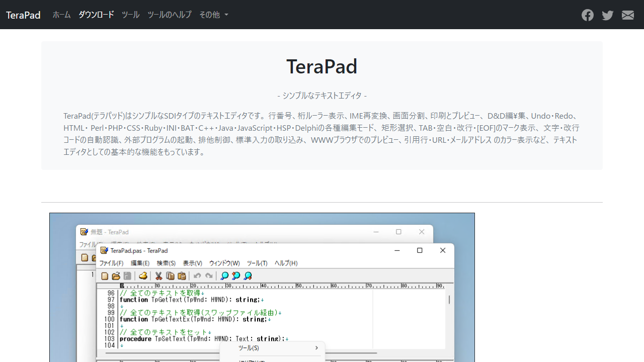This screenshot has height=362, width=644.
Task: Go to the ホーム nav link
Action: coord(62,15)
